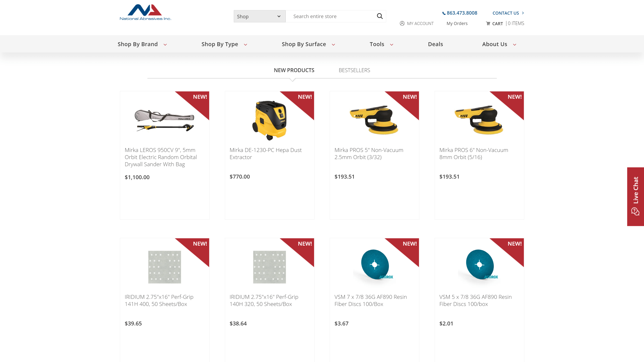Switch to the New Products tab
Image resolution: width=644 pixels, height=362 pixels.
point(294,70)
